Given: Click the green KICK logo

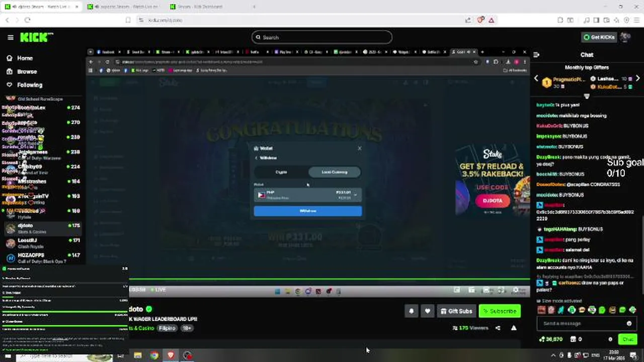Looking at the screenshot, I should (36, 37).
